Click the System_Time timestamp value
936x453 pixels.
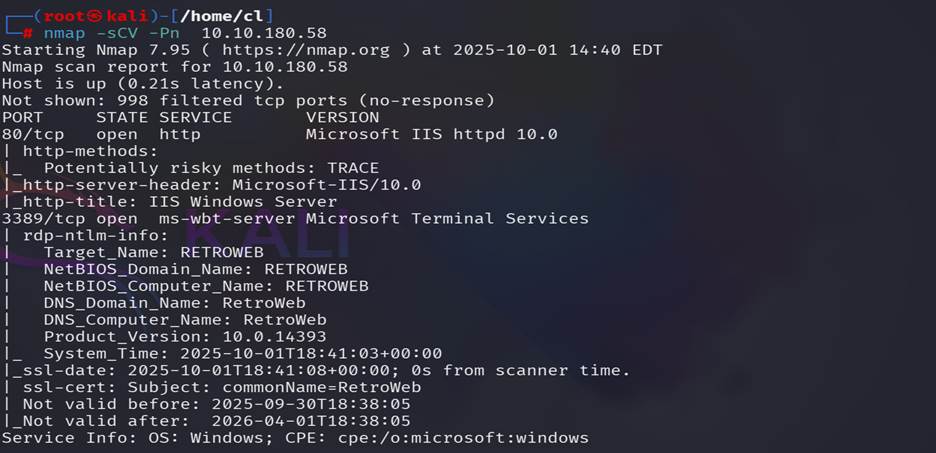310,353
